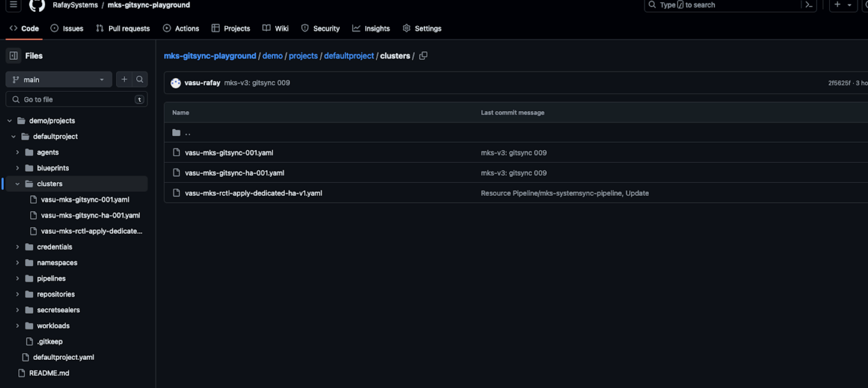Click the Name column header

(x=181, y=113)
